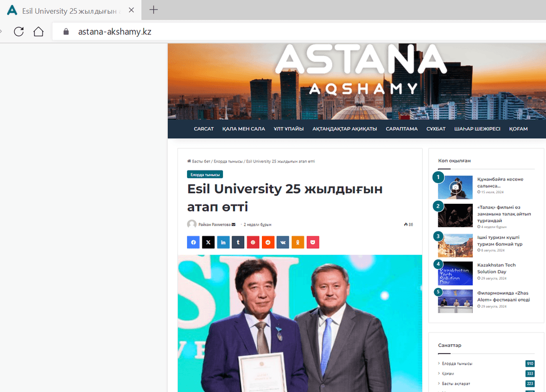Open Елорда тынысы category in Санаттар
Viewport: 546px width, 392px height.
click(457, 364)
